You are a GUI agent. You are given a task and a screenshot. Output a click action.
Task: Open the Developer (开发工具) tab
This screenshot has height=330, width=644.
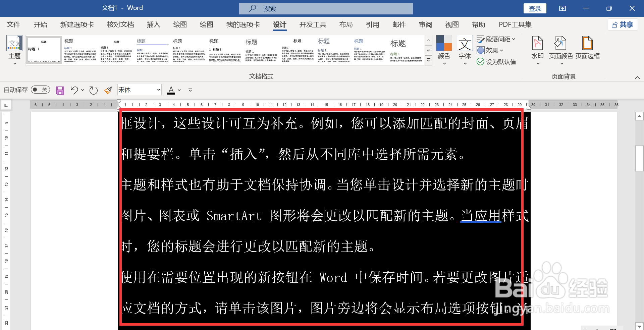tap(313, 24)
